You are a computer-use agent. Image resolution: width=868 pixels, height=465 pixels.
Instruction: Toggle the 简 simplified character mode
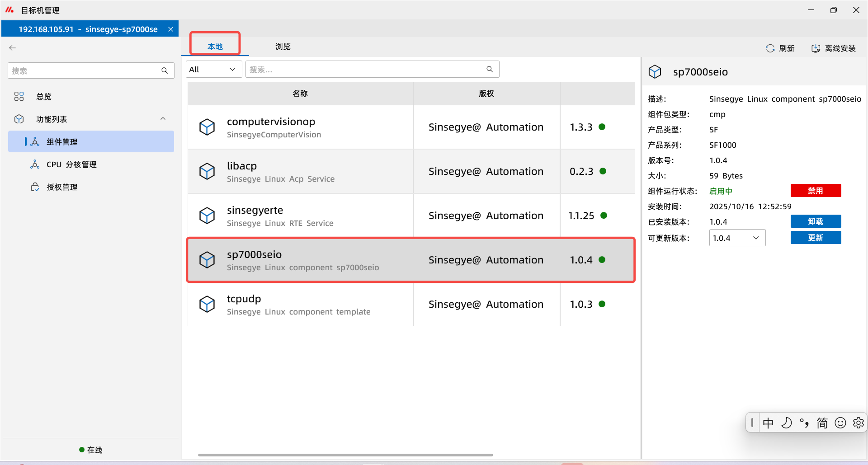point(822,423)
